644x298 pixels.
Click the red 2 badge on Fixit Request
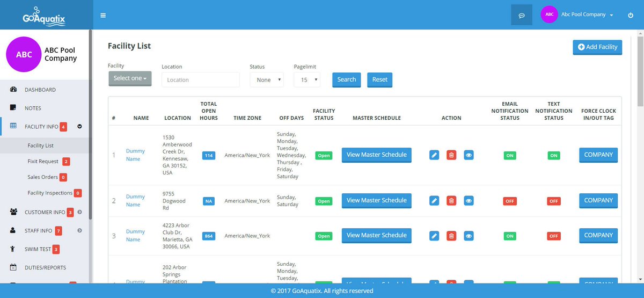66,162
